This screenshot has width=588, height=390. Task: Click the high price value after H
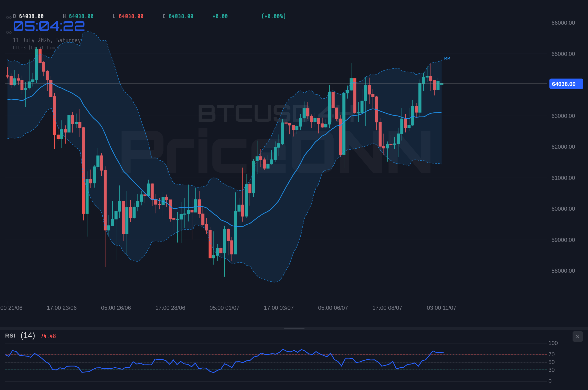coord(81,16)
